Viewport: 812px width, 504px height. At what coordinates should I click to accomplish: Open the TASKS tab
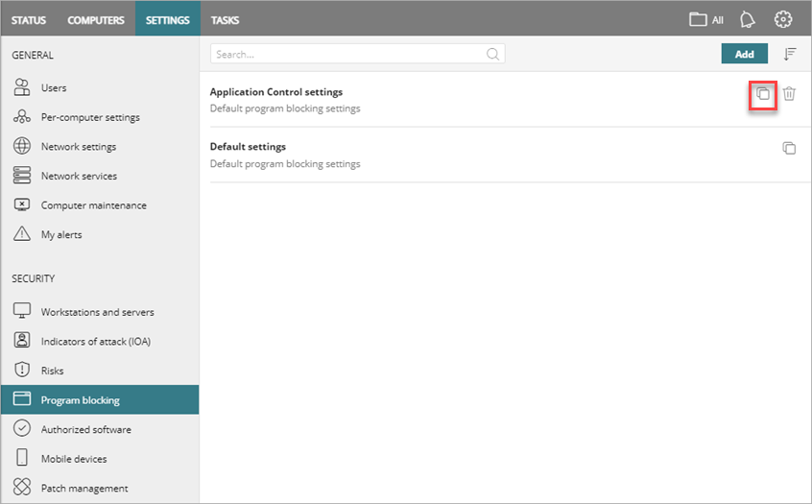[x=225, y=20]
